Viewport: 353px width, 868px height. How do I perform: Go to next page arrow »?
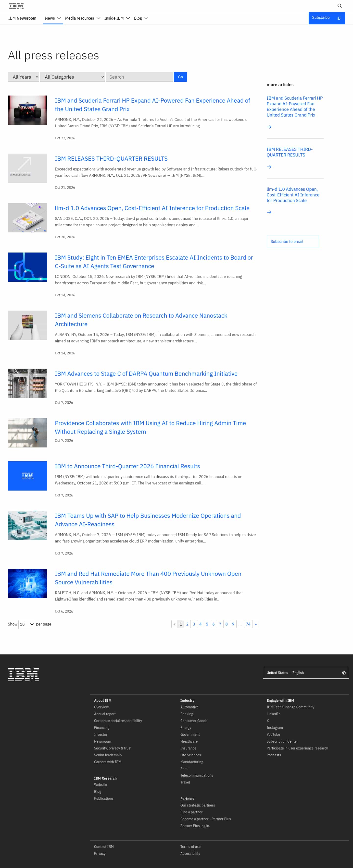pos(256,624)
